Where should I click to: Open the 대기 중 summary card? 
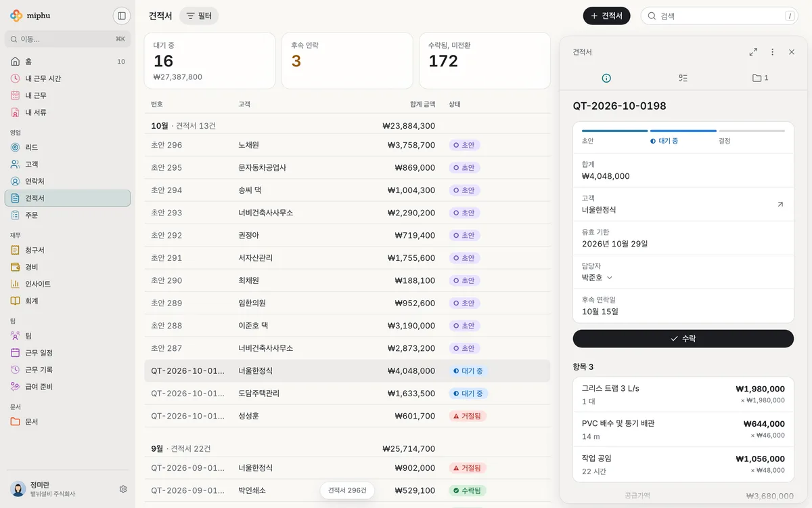[210, 60]
